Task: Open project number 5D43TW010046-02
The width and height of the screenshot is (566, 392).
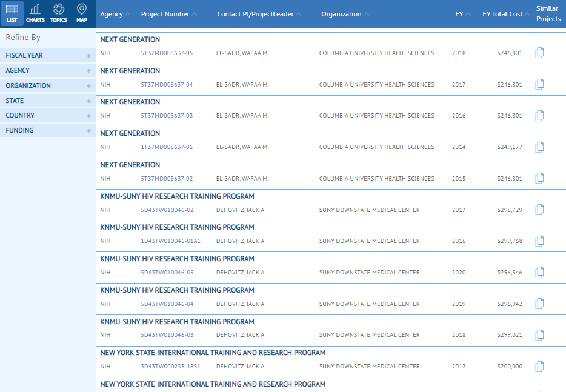Action: click(x=167, y=210)
